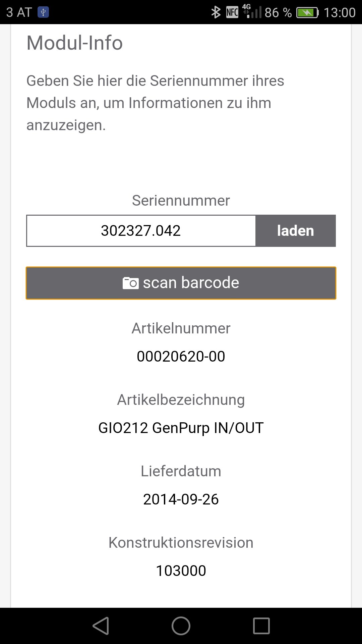Select the serial number 302327.042 text

point(141,230)
